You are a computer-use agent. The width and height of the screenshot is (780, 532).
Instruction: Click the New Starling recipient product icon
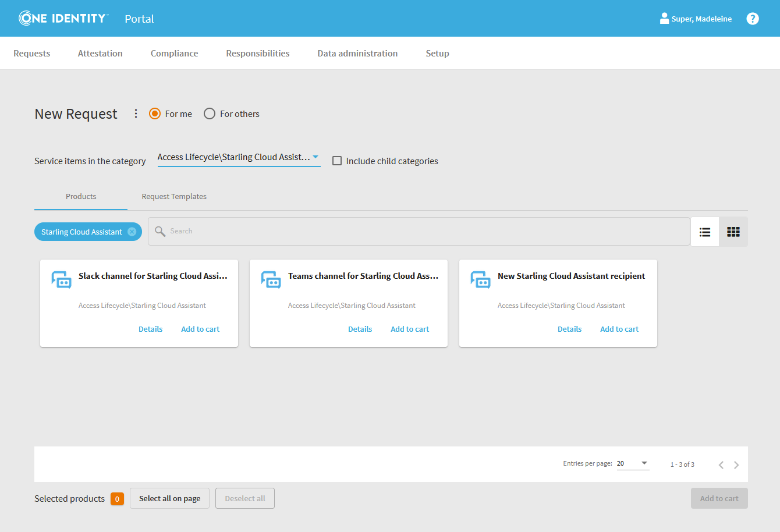click(480, 280)
